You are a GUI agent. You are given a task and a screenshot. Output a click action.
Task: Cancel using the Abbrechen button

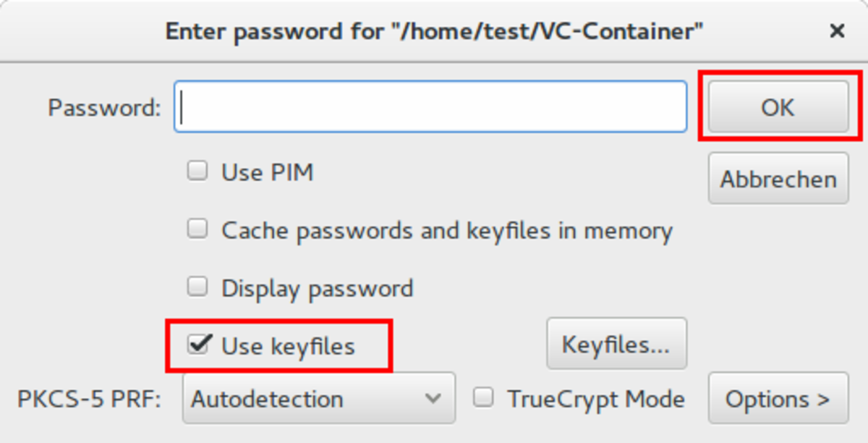click(778, 179)
